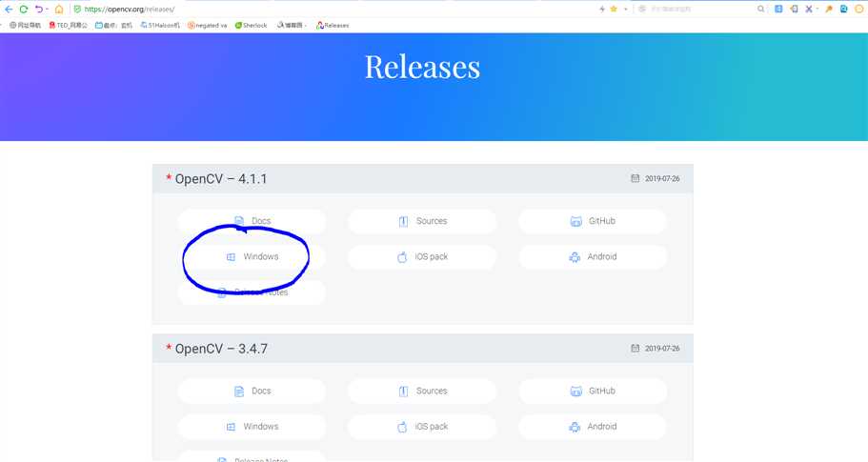Open the TED bookmark in bookmarks bar

[x=68, y=26]
